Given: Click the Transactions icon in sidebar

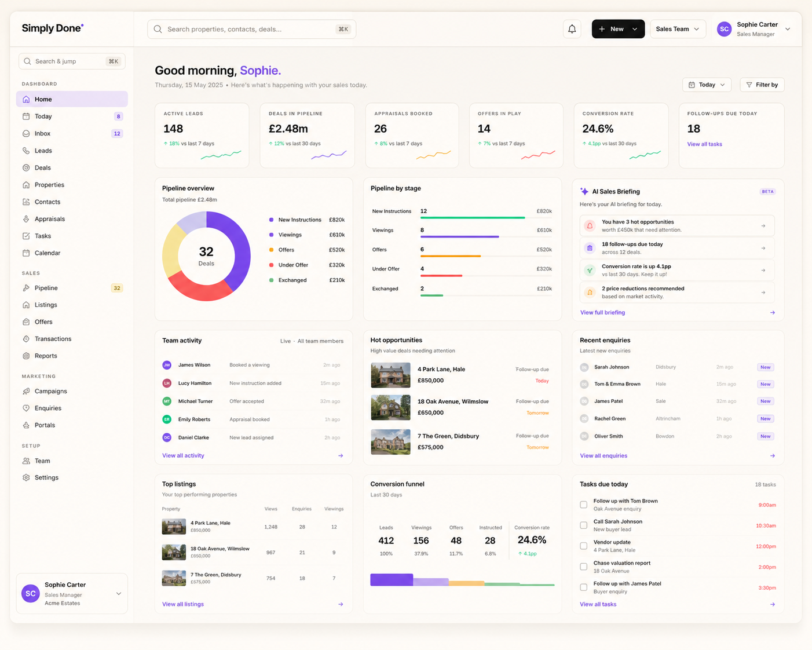Looking at the screenshot, I should click(x=26, y=339).
